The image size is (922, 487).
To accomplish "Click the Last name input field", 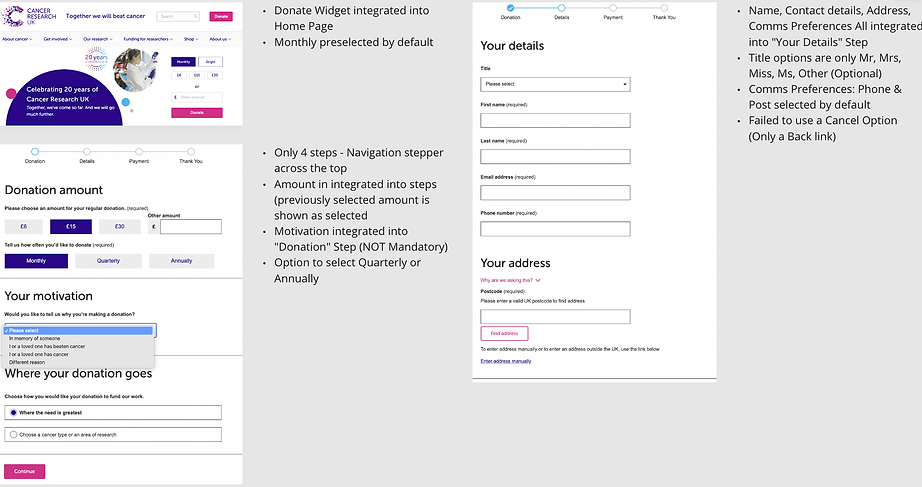I will tap(555, 156).
